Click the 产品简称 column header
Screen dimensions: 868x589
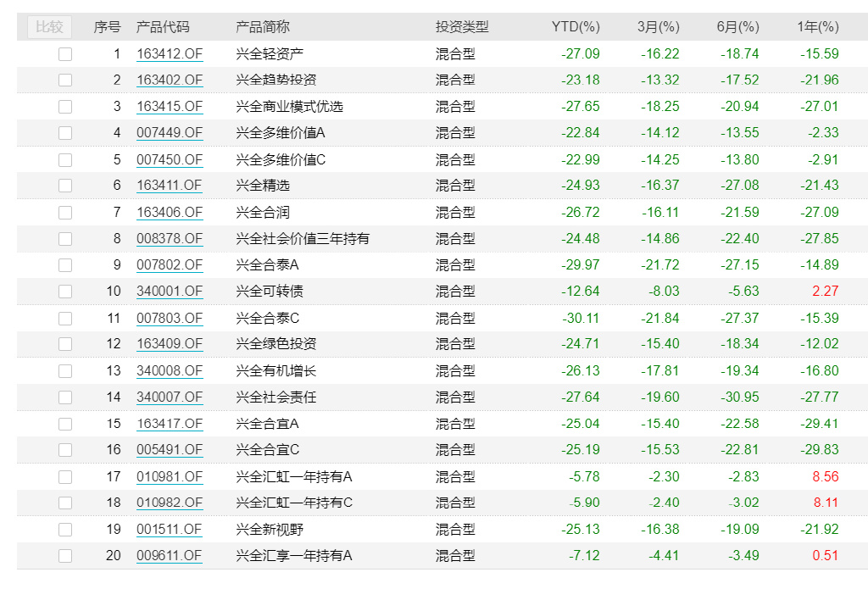(x=263, y=26)
